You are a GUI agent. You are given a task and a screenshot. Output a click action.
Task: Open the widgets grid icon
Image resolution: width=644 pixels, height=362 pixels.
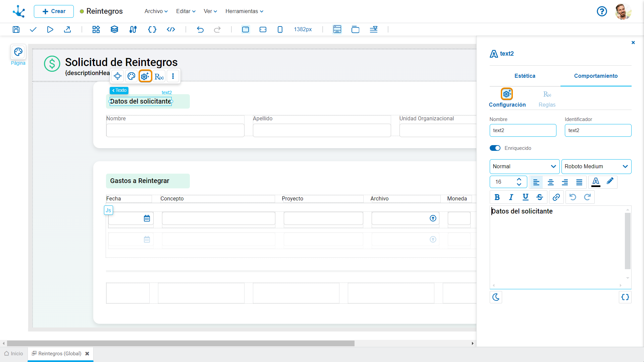click(96, 29)
